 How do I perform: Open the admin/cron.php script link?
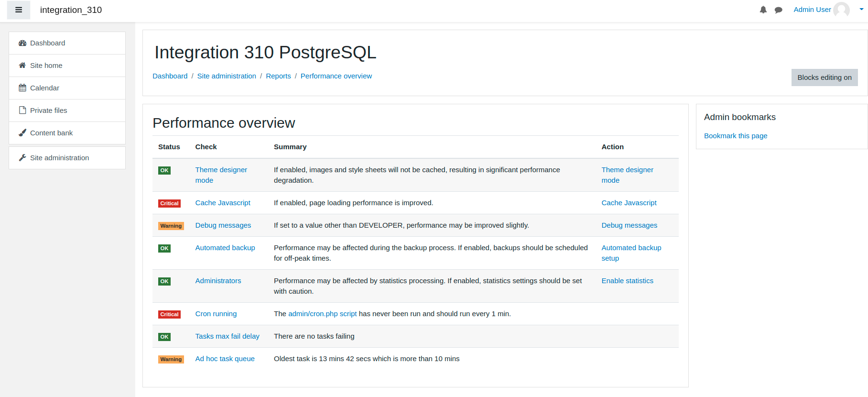[x=323, y=314]
